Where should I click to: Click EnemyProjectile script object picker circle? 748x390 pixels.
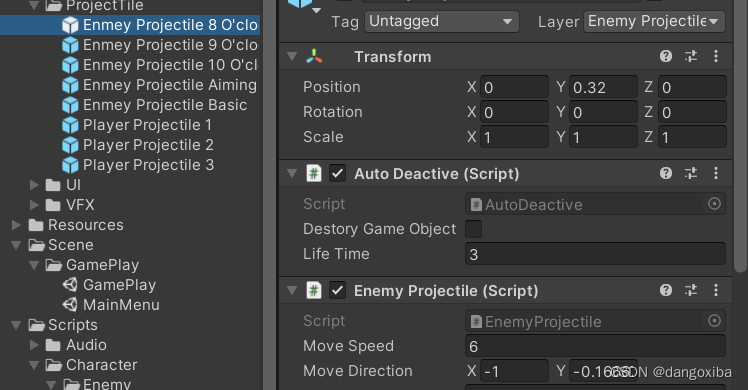pyautogui.click(x=714, y=321)
